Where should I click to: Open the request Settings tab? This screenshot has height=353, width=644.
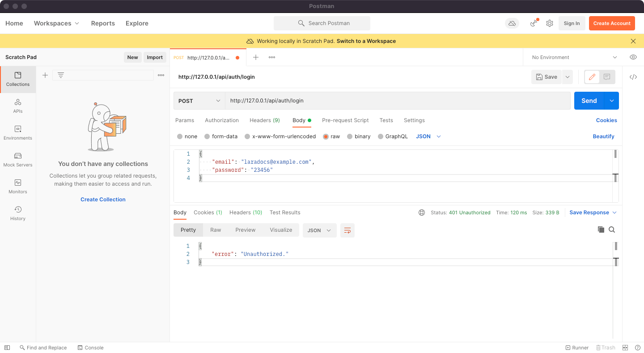414,120
